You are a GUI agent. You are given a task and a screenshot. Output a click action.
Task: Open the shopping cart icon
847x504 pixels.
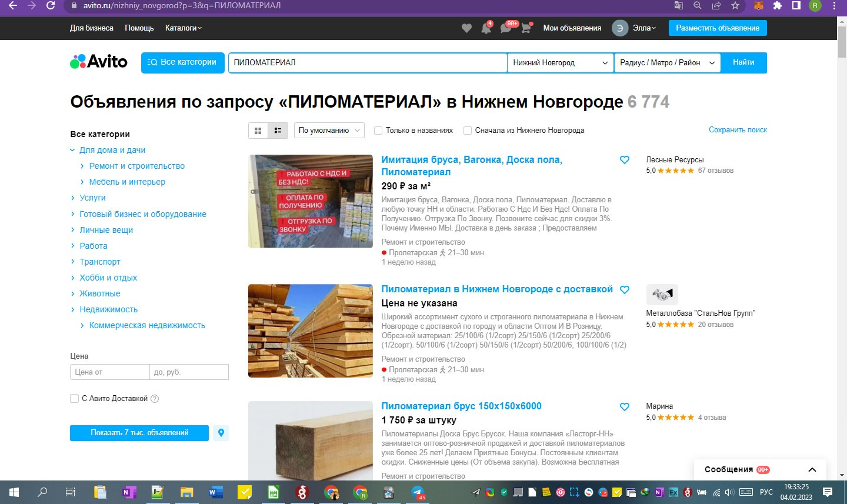[526, 28]
